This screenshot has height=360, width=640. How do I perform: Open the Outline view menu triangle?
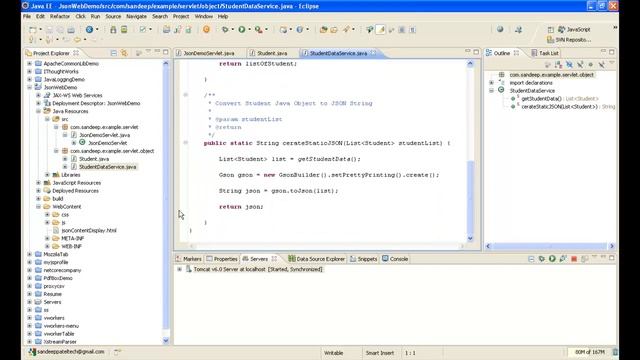pos(611,63)
